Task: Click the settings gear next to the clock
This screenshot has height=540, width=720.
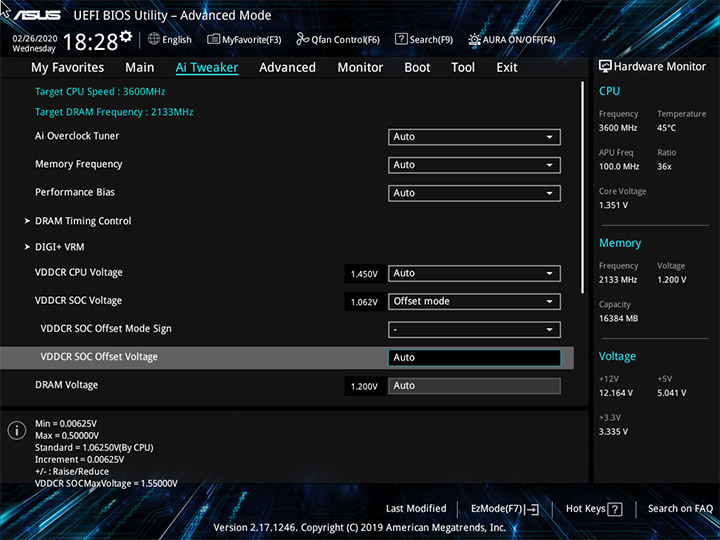Action: click(125, 36)
